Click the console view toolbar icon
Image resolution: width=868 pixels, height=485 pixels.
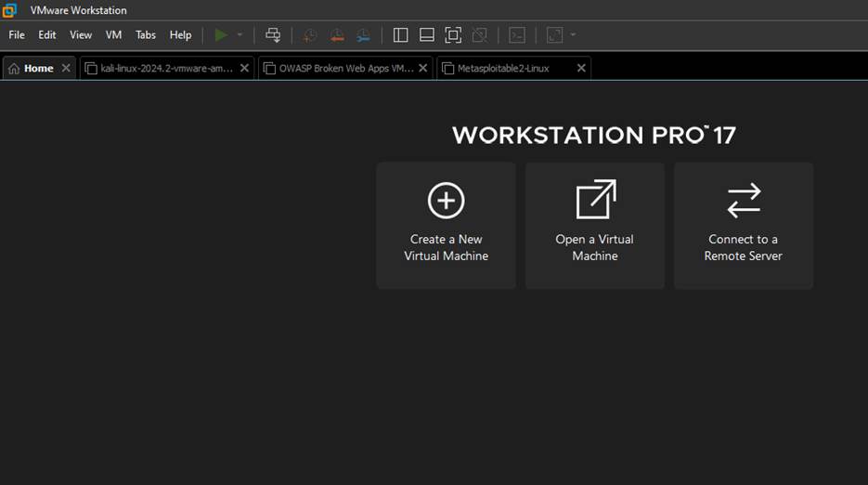point(517,35)
